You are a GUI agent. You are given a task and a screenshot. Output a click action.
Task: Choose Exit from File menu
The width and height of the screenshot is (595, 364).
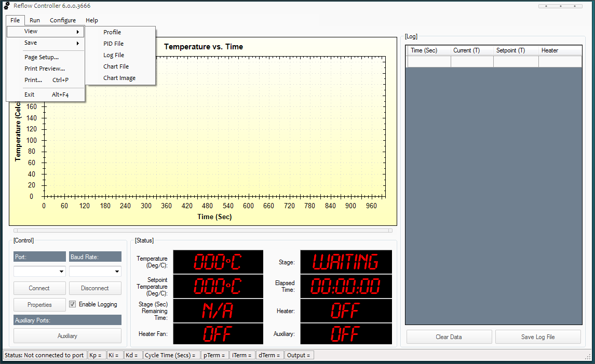pyautogui.click(x=30, y=95)
